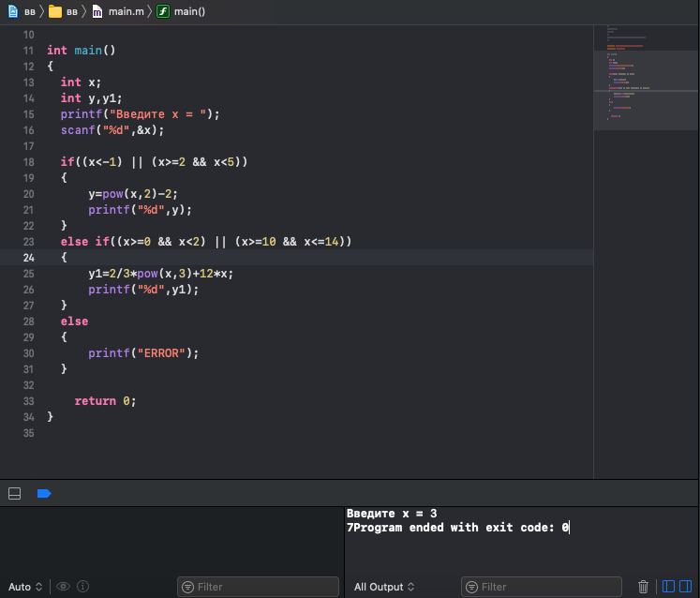The width and height of the screenshot is (700, 598).
Task: Click the minimap code overview
Action: pyautogui.click(x=646, y=75)
